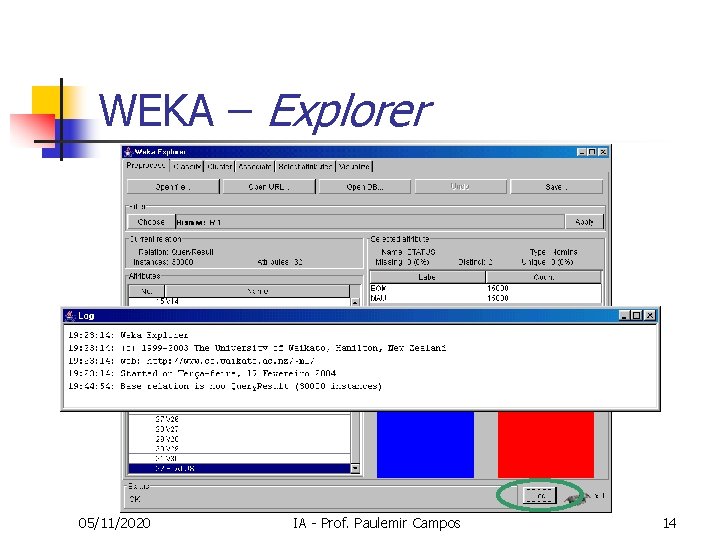Click the attribute list scroll-up arrow
Image resolution: width=720 pixels, height=540 pixels.
pyautogui.click(x=355, y=302)
